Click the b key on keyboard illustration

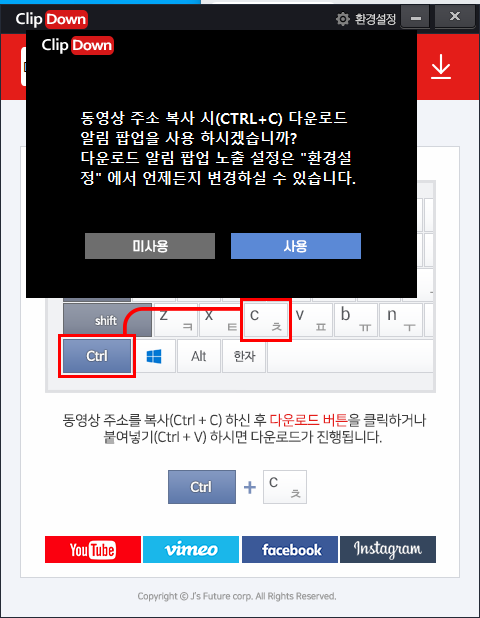356,320
